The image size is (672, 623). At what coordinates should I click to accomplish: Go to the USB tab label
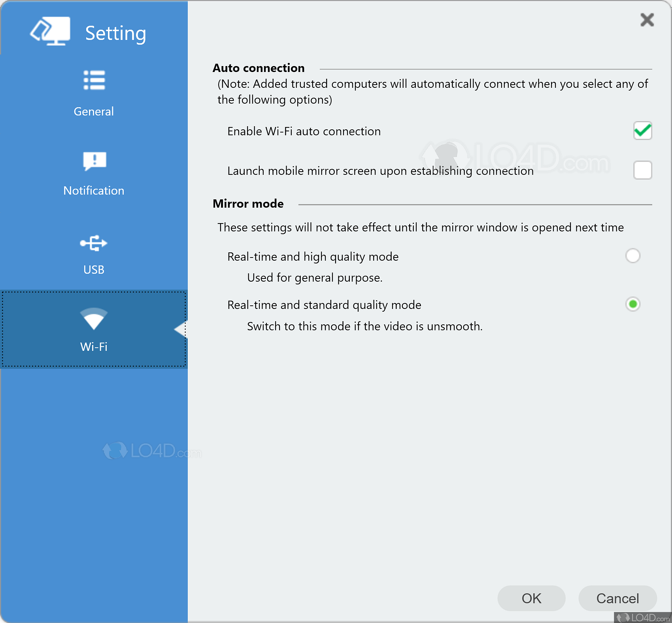point(94,270)
